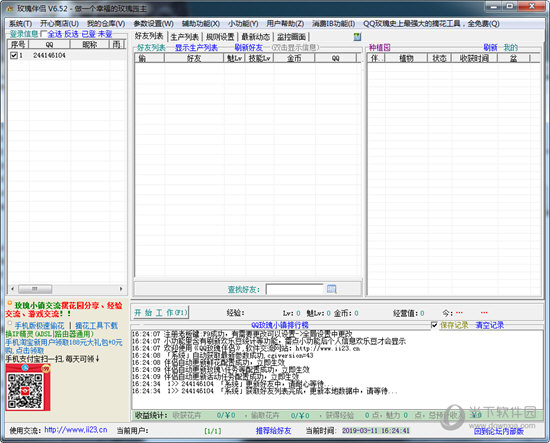
Task: Open the 辅助功能(X) menu
Action: pos(201,24)
